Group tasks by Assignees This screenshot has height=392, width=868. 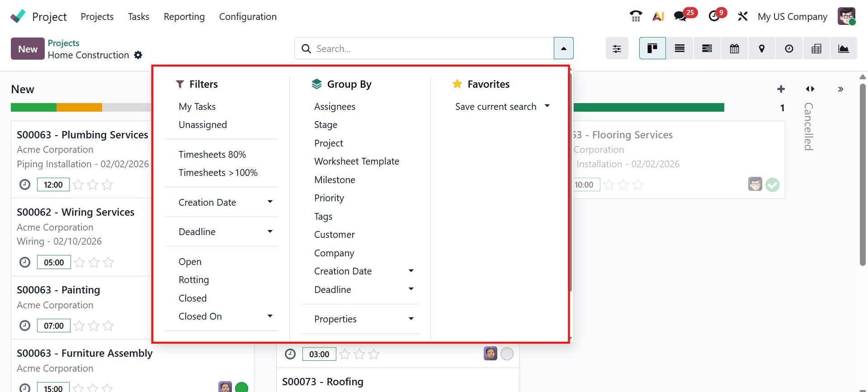[335, 107]
